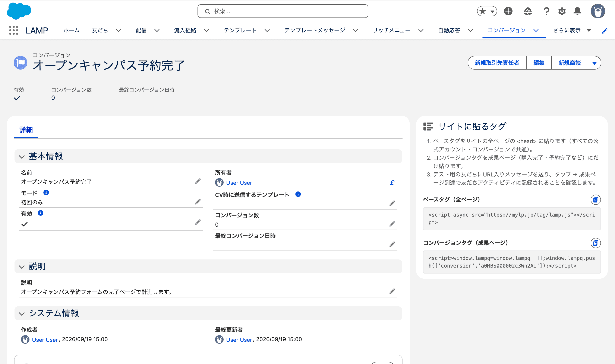Screen dimensions: 615x364
Task: Open the 自動応答 tab dropdown chevron
Action: (470, 31)
